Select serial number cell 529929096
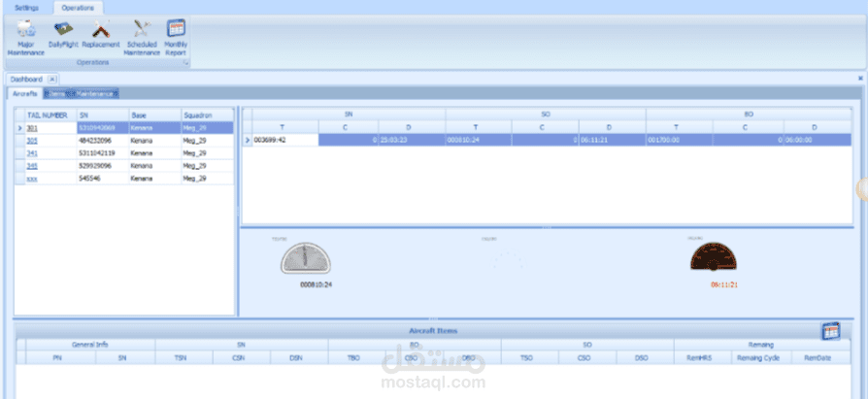 coord(103,166)
